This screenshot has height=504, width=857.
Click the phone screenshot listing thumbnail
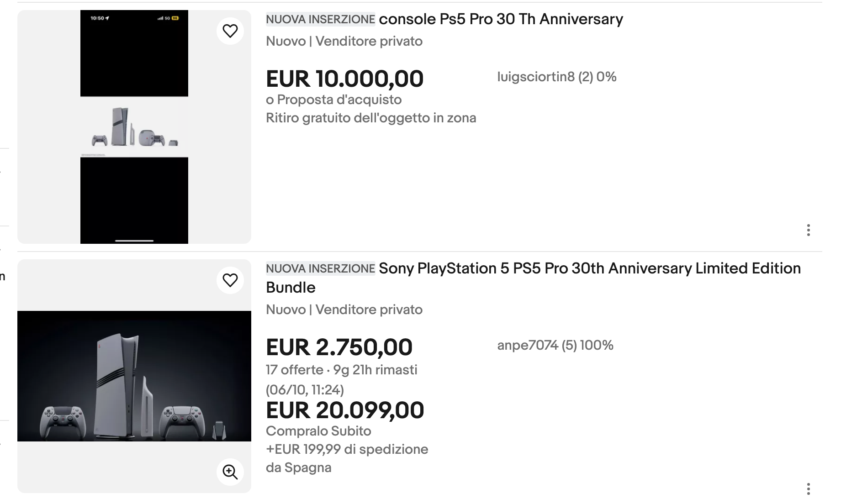(x=134, y=127)
